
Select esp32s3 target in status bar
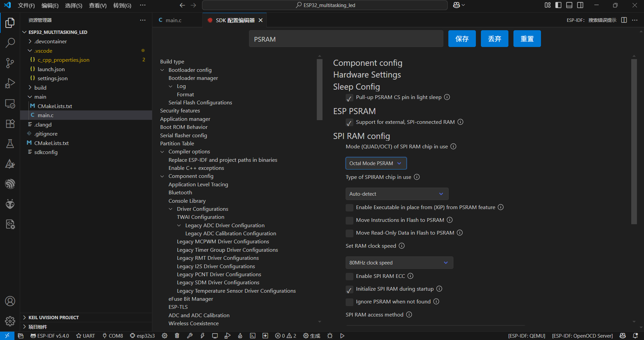click(x=143, y=336)
